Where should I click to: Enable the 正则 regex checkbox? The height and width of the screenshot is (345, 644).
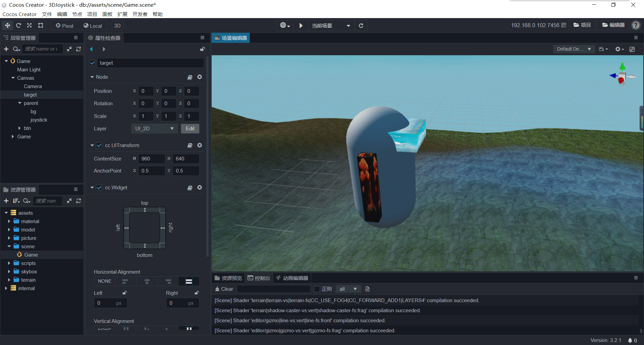tap(317, 289)
